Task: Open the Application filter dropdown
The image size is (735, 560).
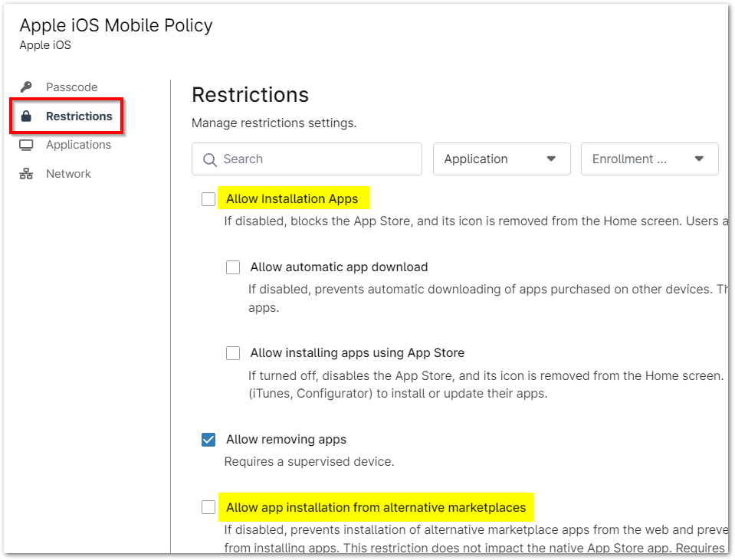Action: tap(501, 159)
